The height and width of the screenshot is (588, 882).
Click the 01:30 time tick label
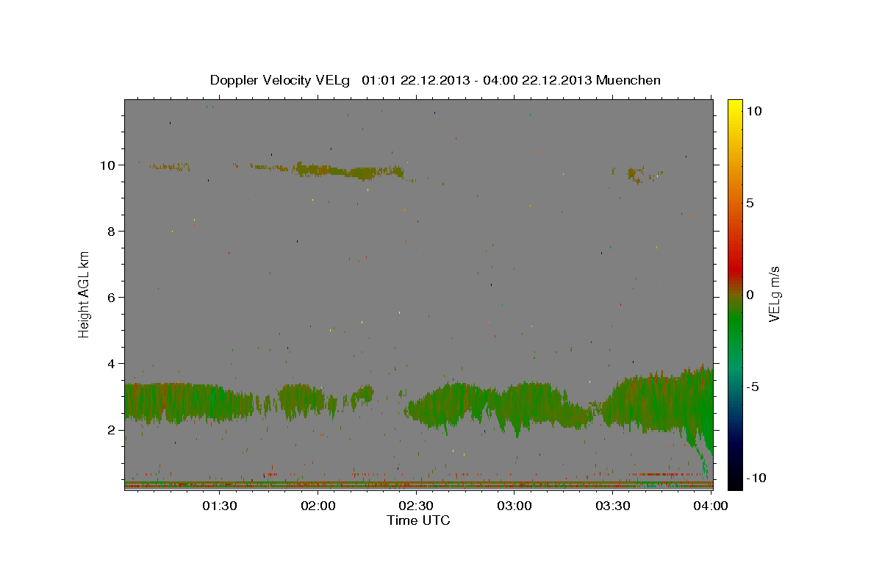point(220,506)
